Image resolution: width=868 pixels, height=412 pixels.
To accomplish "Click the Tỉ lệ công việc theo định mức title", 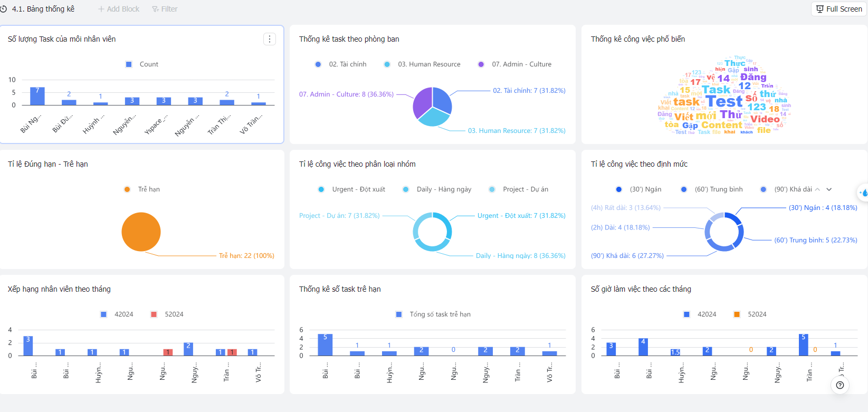I will point(639,164).
